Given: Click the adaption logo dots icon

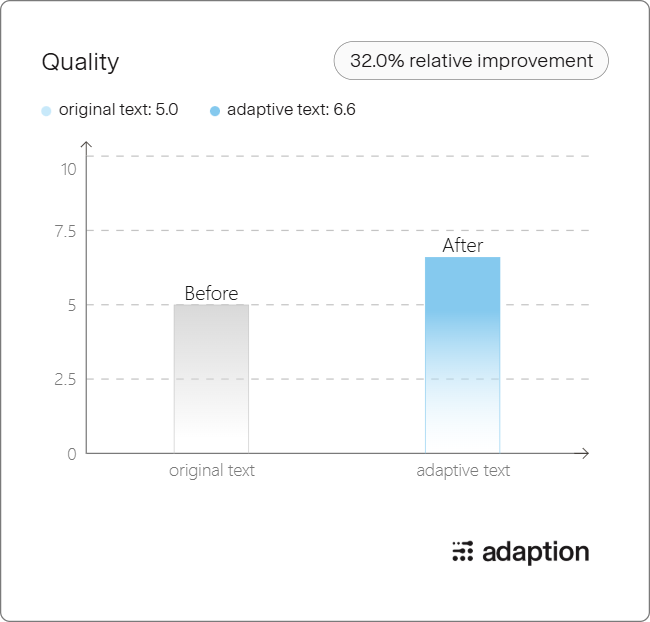Looking at the screenshot, I should 463,552.
